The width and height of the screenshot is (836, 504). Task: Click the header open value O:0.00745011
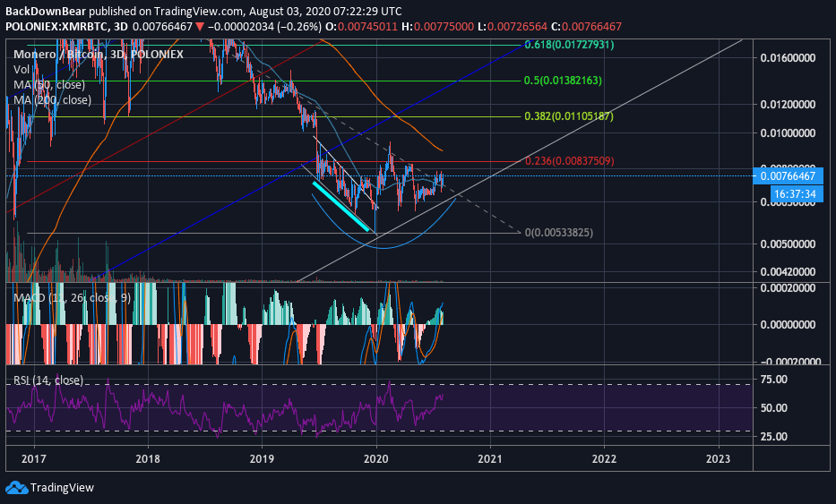[361, 27]
